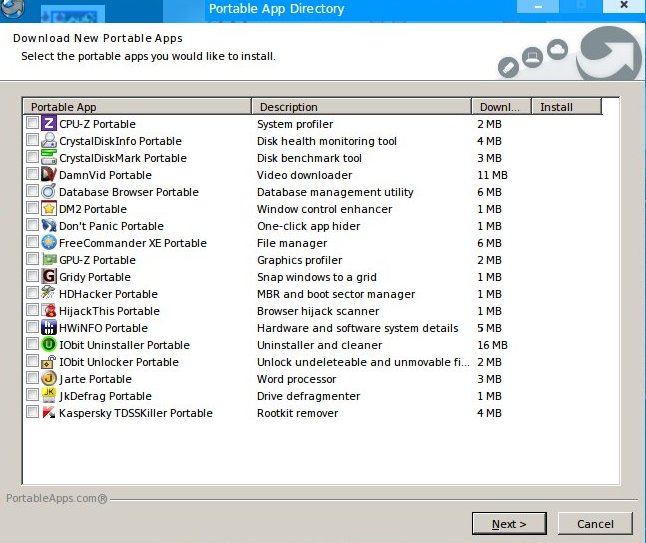The width and height of the screenshot is (646, 543).
Task: Click the '11 MB' size value
Action: click(x=492, y=175)
